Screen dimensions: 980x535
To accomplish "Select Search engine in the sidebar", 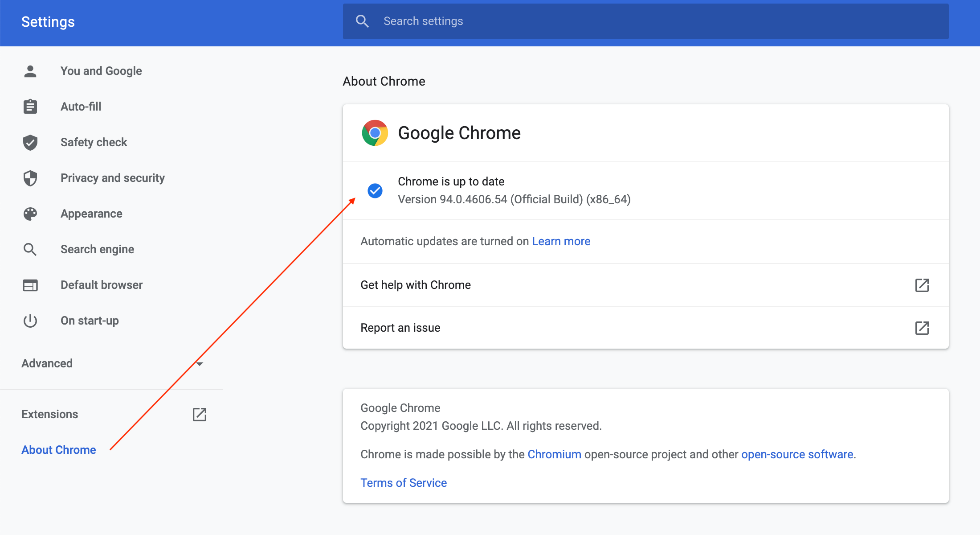I will click(x=98, y=249).
